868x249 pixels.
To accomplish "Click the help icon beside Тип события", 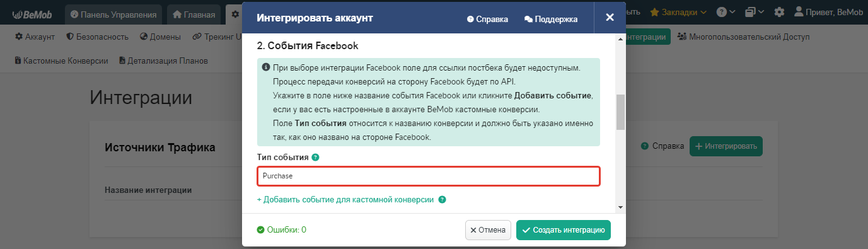I will coord(315,158).
